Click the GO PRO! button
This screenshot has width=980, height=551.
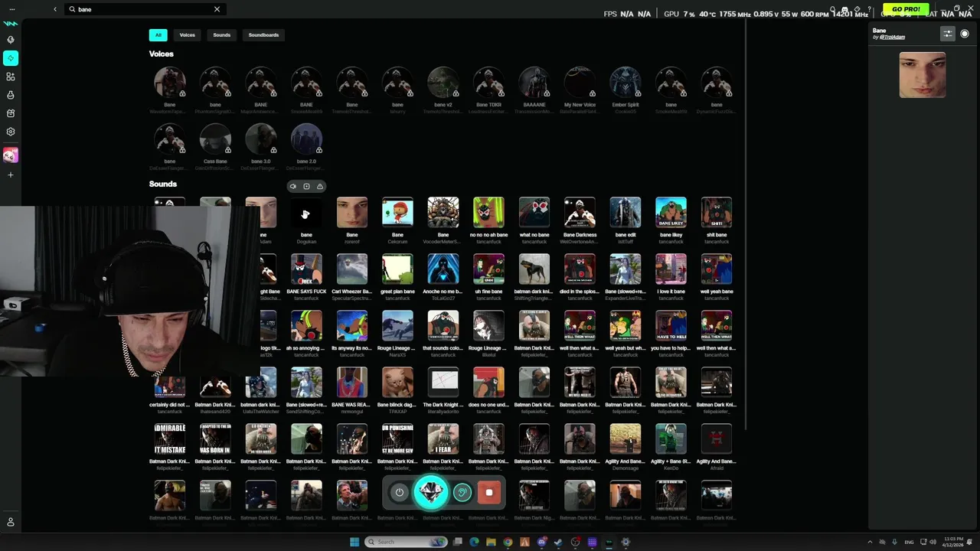pos(906,9)
